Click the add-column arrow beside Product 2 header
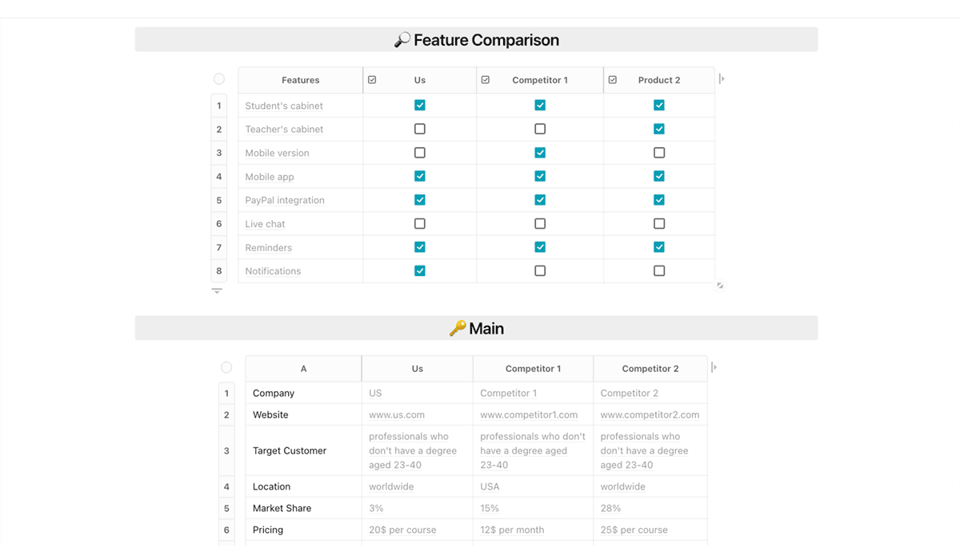 tap(722, 79)
